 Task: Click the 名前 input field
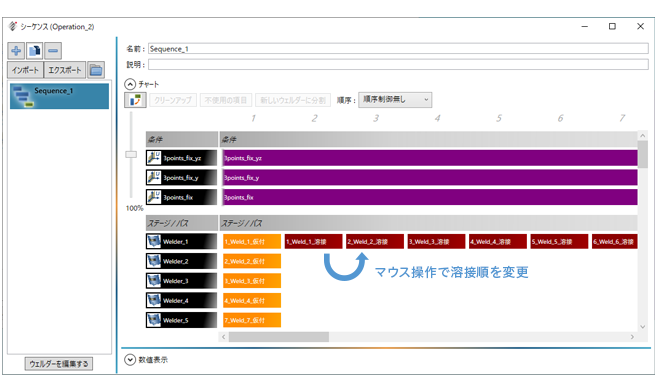[398, 49]
